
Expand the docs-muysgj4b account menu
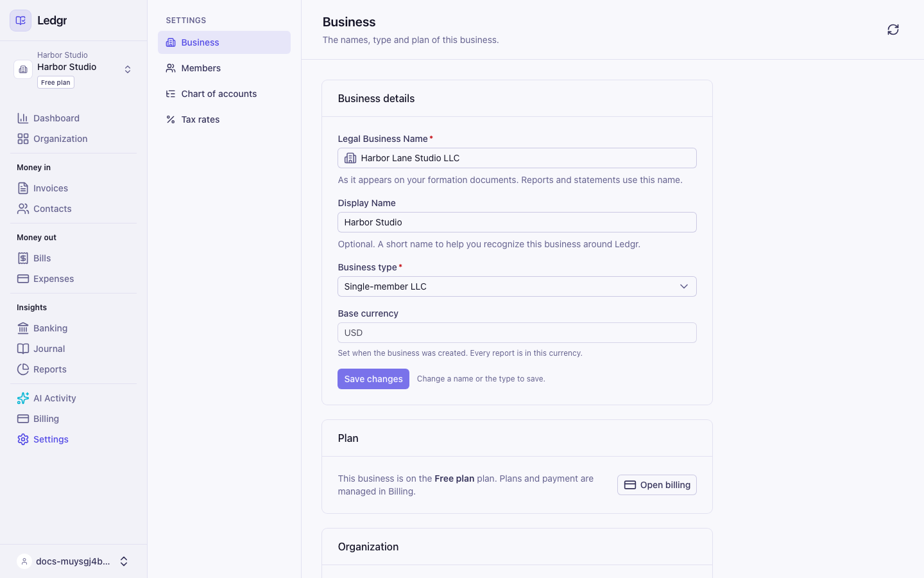point(124,561)
